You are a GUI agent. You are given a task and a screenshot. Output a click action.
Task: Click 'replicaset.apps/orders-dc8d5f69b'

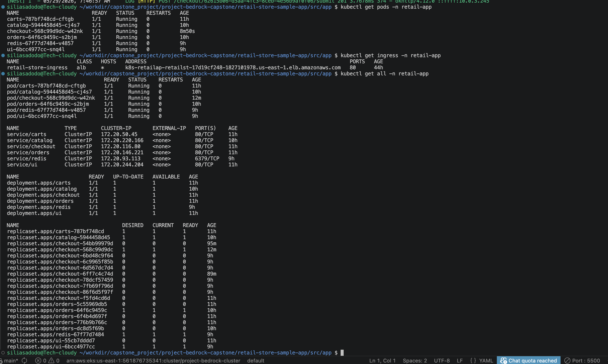(x=55, y=328)
